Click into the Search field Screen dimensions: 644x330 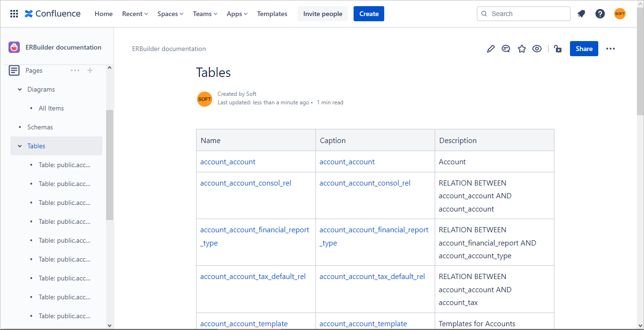[523, 14]
